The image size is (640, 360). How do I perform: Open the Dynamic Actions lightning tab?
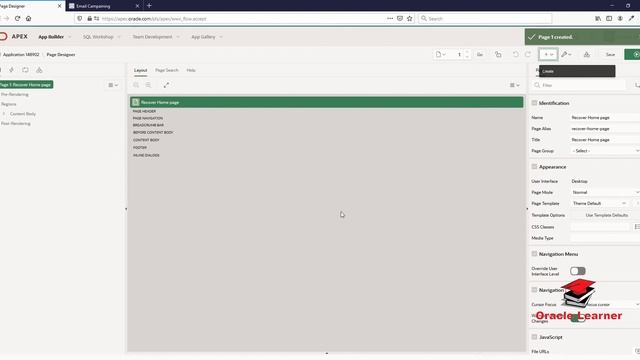coord(11,70)
